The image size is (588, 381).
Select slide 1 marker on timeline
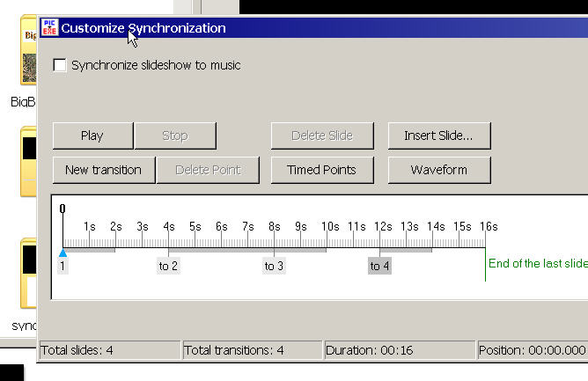click(x=62, y=265)
